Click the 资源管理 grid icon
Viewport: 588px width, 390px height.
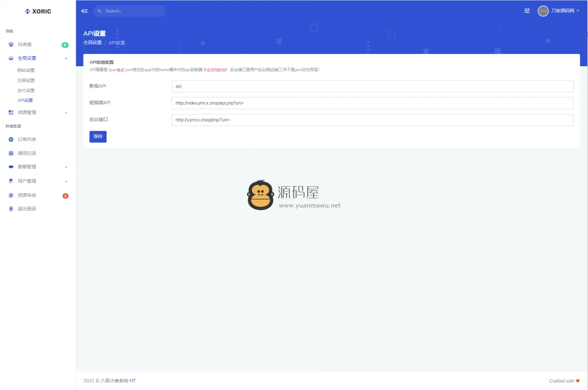click(x=10, y=112)
